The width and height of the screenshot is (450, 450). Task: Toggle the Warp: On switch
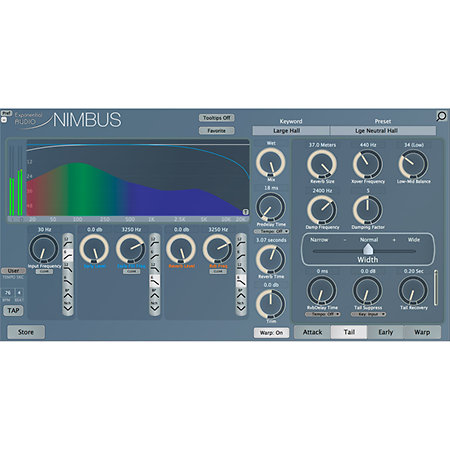[271, 333]
